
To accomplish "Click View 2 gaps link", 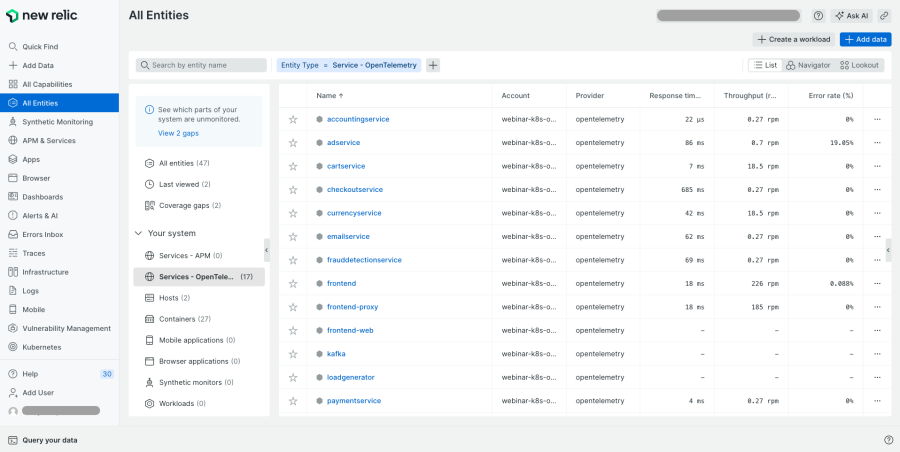I will [x=179, y=133].
